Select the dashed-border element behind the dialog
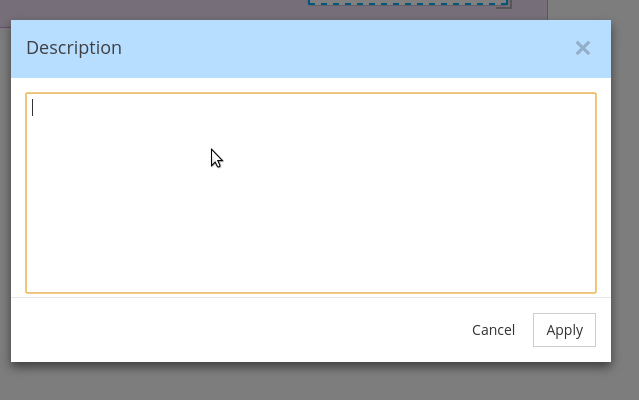This screenshot has width=639, height=400. click(x=408, y=2)
